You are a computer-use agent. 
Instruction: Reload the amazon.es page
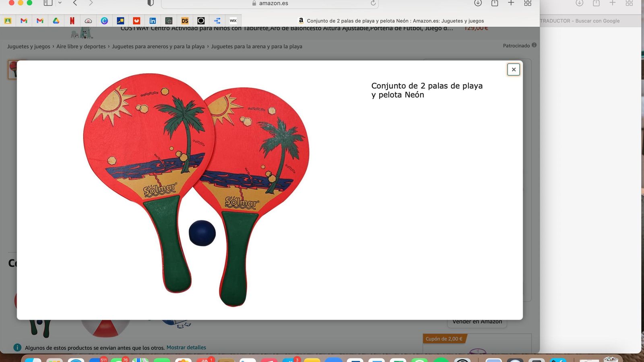373,3
